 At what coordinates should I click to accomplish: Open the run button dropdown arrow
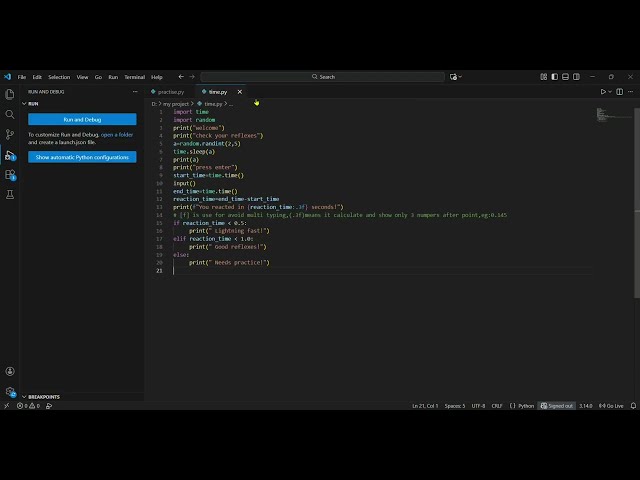click(610, 92)
